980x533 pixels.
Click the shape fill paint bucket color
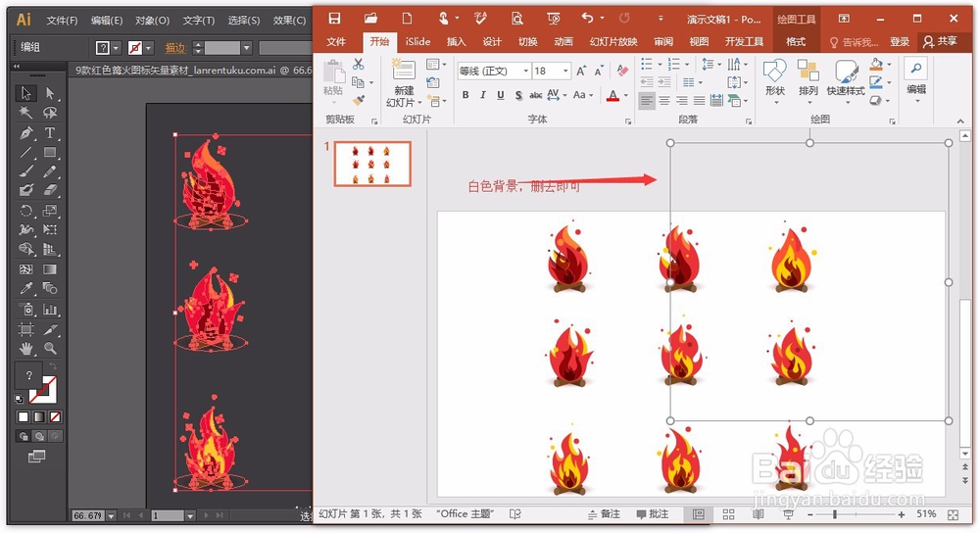coord(876,65)
